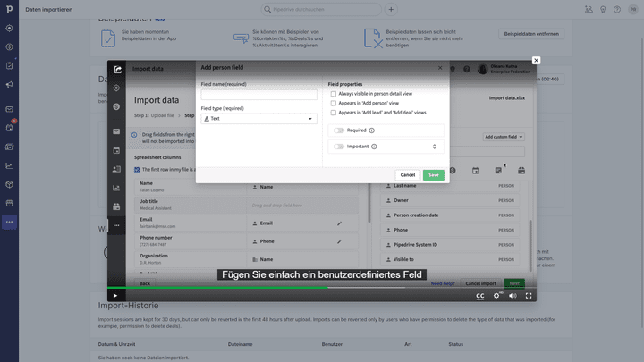This screenshot has height=362, width=644.
Task: Click Cancel in Add person field dialog
Action: (x=408, y=175)
